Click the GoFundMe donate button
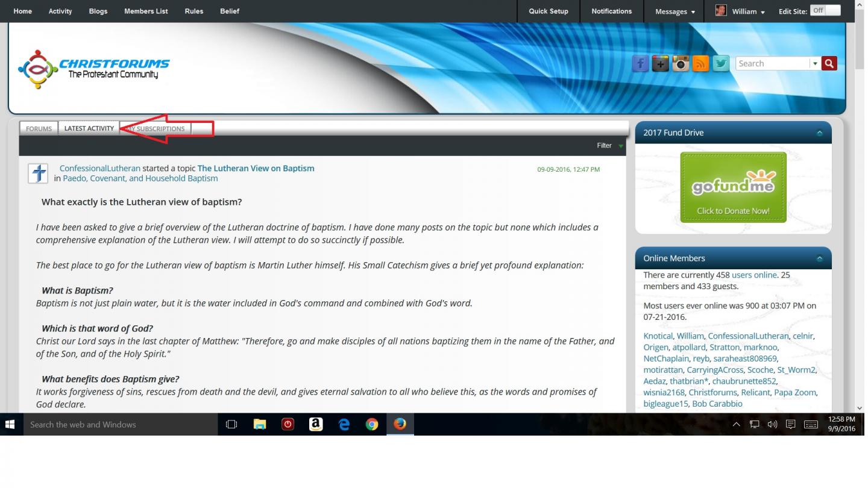Image resolution: width=868 pixels, height=488 pixels. click(733, 187)
